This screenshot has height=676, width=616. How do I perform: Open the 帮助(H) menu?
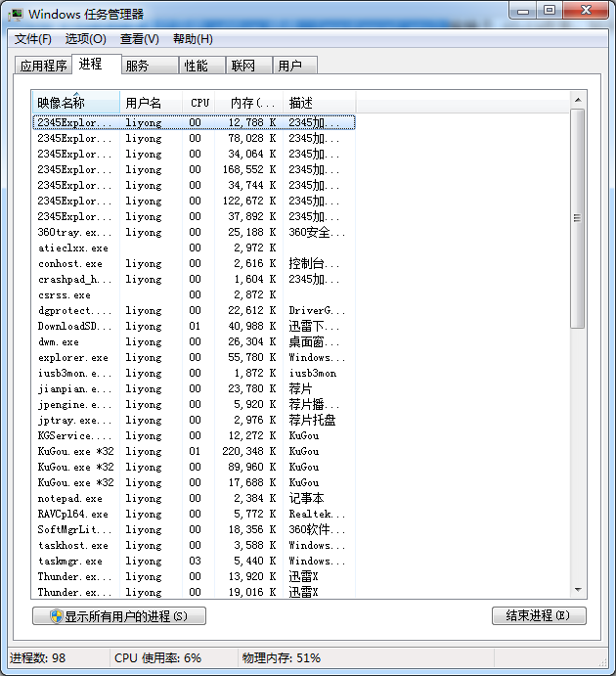[193, 39]
